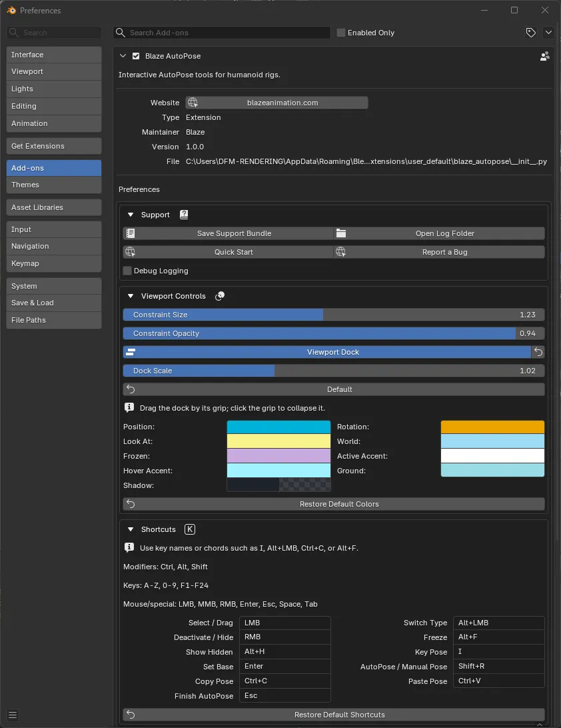Click Restore Default Colors button
561x728 pixels.
point(334,504)
